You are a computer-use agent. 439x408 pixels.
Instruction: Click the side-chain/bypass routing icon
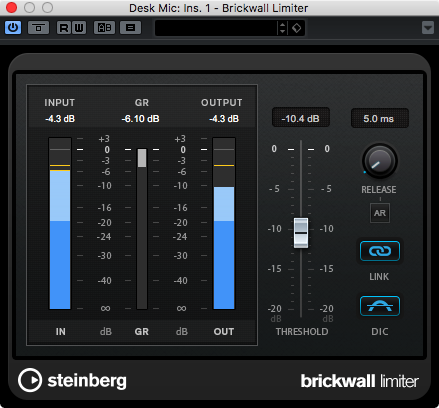(38, 28)
